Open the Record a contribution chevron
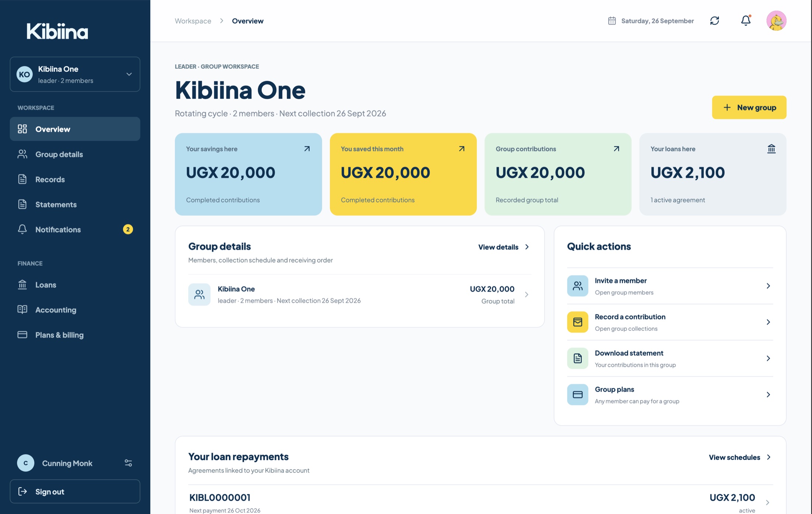 [x=768, y=322]
